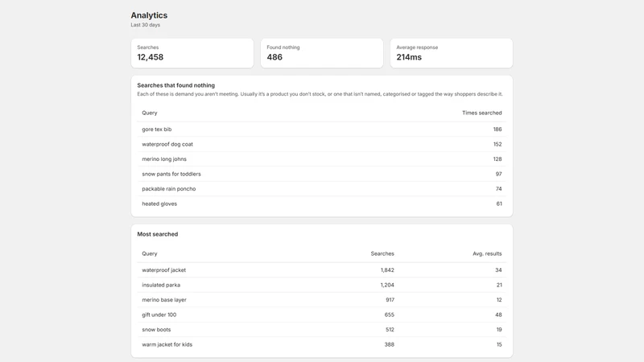644x362 pixels.
Task: Click the 48 avg results for gift under 100
Action: tap(498, 315)
